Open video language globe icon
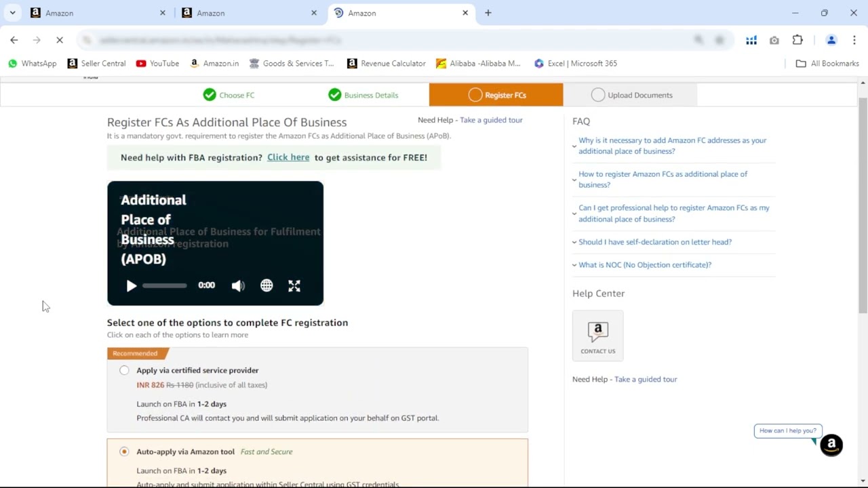The image size is (868, 488). (267, 286)
